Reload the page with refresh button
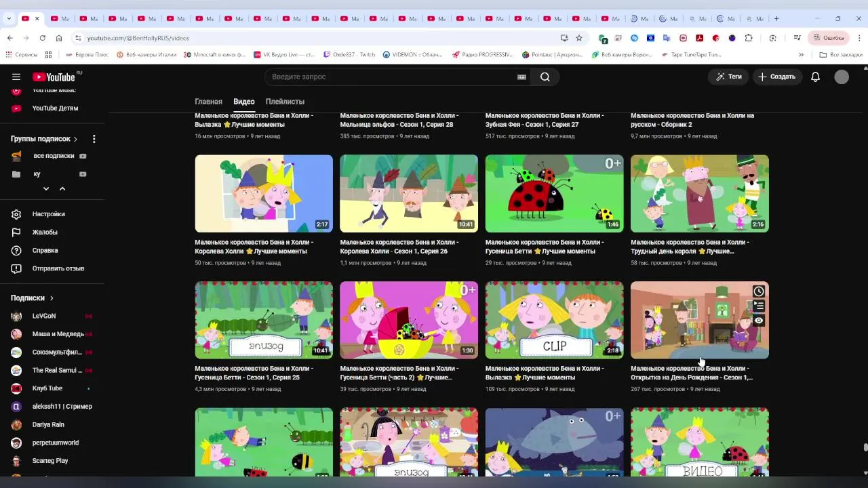The height and width of the screenshot is (488, 868). point(42,38)
